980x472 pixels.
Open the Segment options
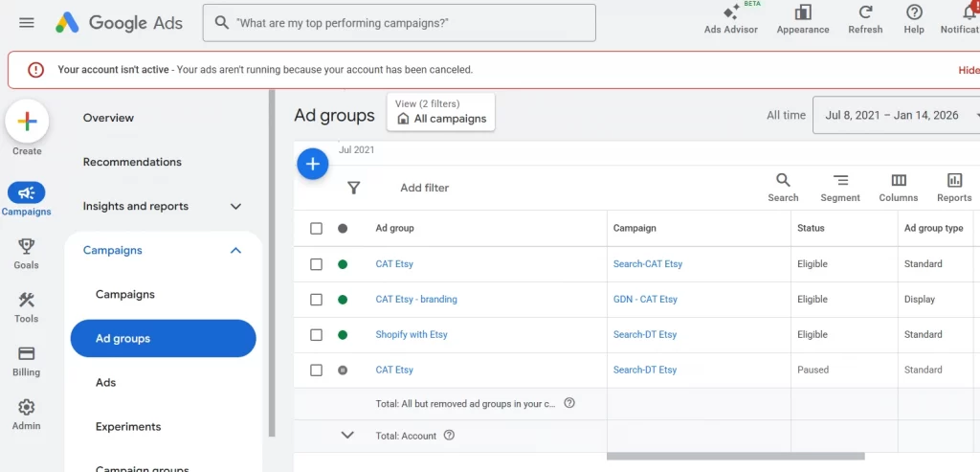pyautogui.click(x=840, y=188)
